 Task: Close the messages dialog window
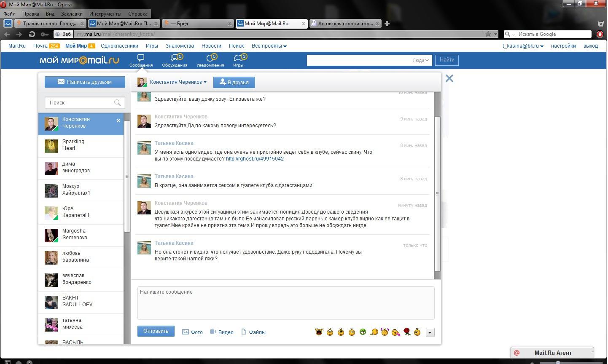click(449, 78)
